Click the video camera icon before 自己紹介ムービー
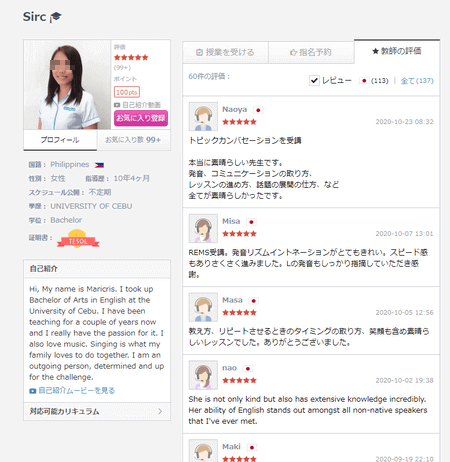 [33, 391]
